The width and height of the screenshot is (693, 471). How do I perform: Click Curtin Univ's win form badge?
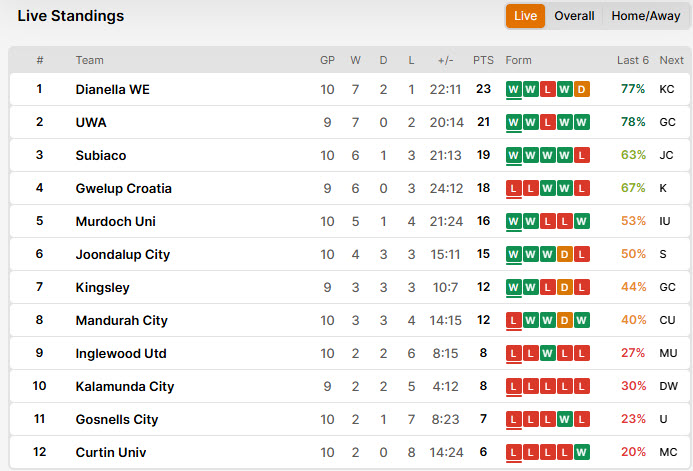(582, 453)
